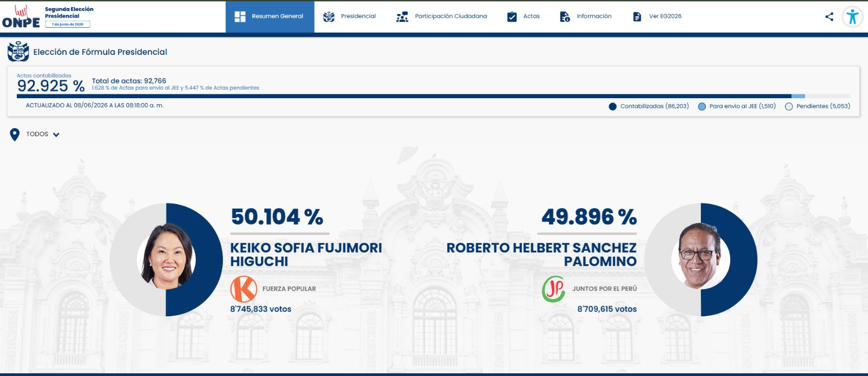The width and height of the screenshot is (868, 376).
Task: Click the Presidencial crest icon
Action: point(329,17)
